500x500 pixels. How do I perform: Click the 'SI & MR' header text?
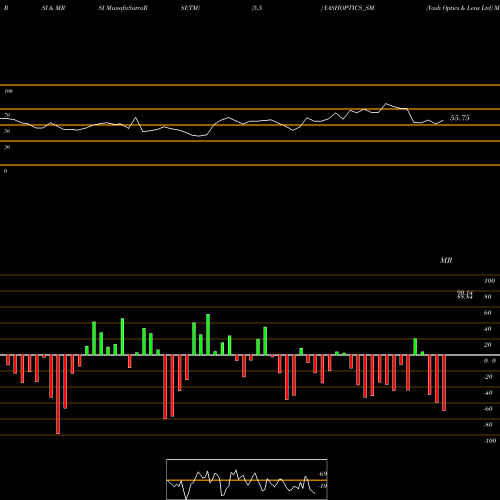click(53, 8)
